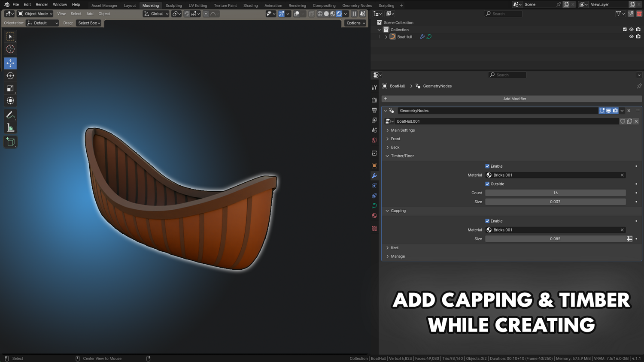
Task: Activate the Annotate pencil tool
Action: click(x=10, y=115)
